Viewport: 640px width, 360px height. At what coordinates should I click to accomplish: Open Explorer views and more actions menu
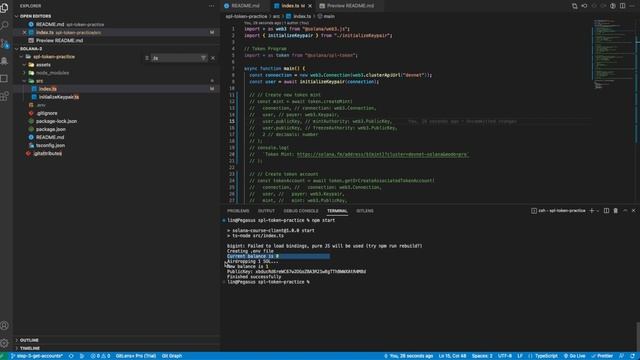tap(211, 6)
